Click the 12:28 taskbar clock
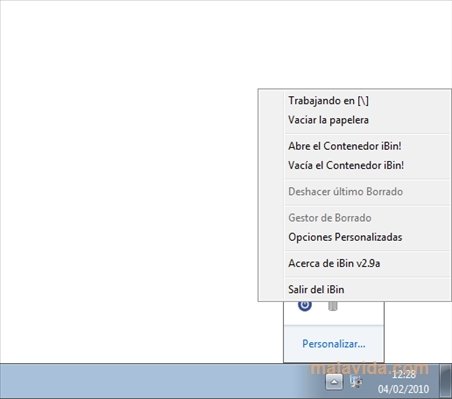This screenshot has height=399, width=452. pos(404,375)
